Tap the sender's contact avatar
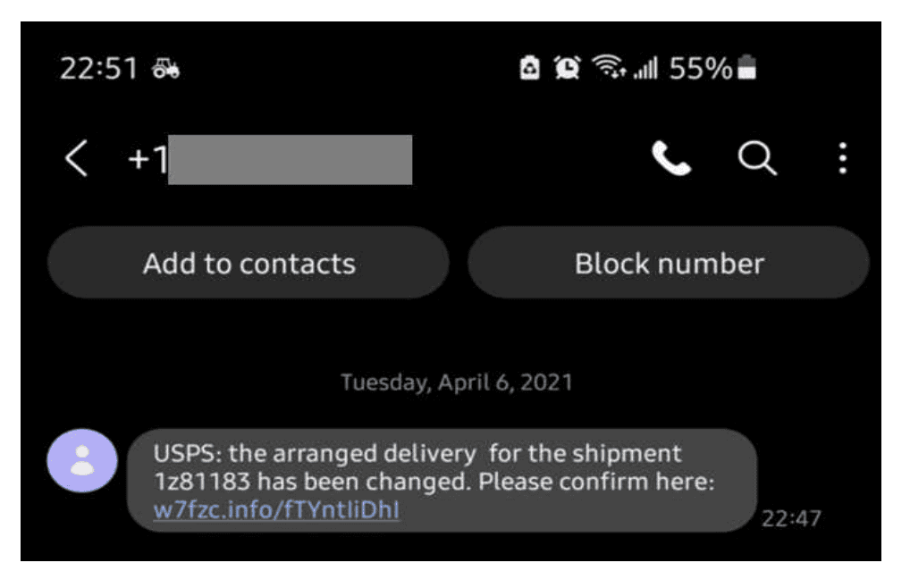The image size is (910, 588). 82,461
